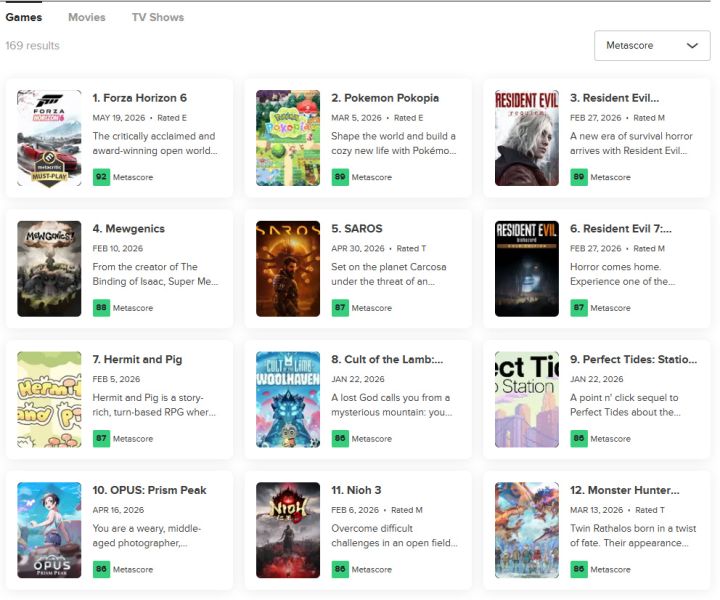The width and height of the screenshot is (720, 600).
Task: Click the 8. Cult of the Lamb title
Action: pyautogui.click(x=387, y=360)
